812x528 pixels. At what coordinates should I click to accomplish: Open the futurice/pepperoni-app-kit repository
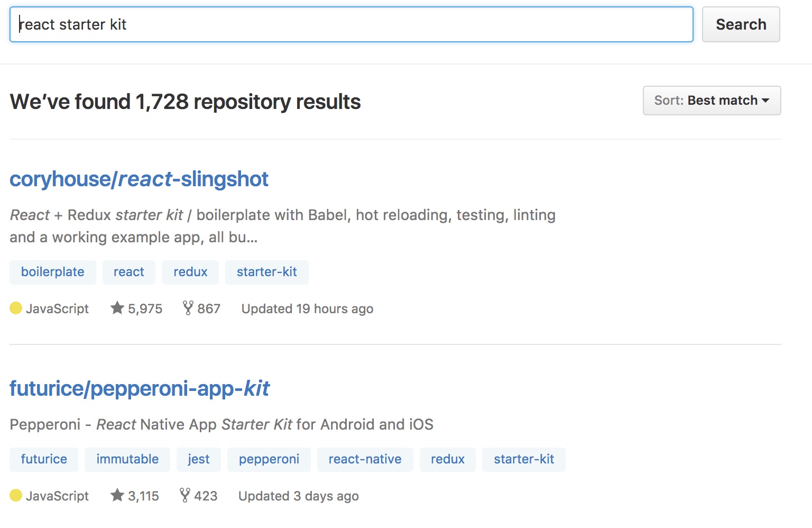pyautogui.click(x=140, y=389)
